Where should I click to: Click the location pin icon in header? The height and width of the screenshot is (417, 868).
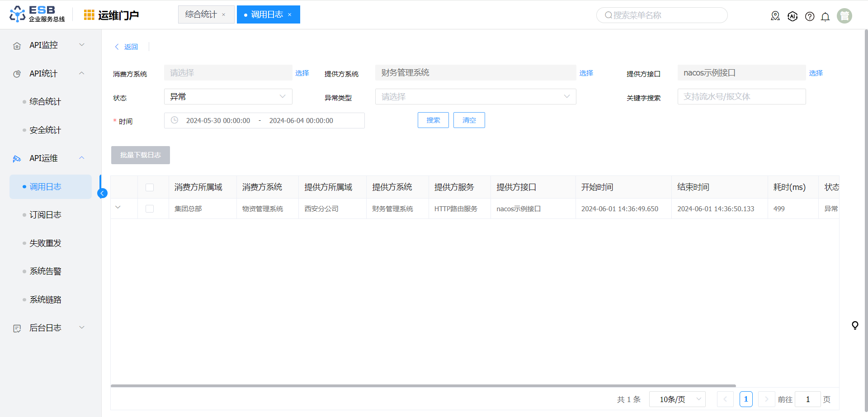click(775, 16)
